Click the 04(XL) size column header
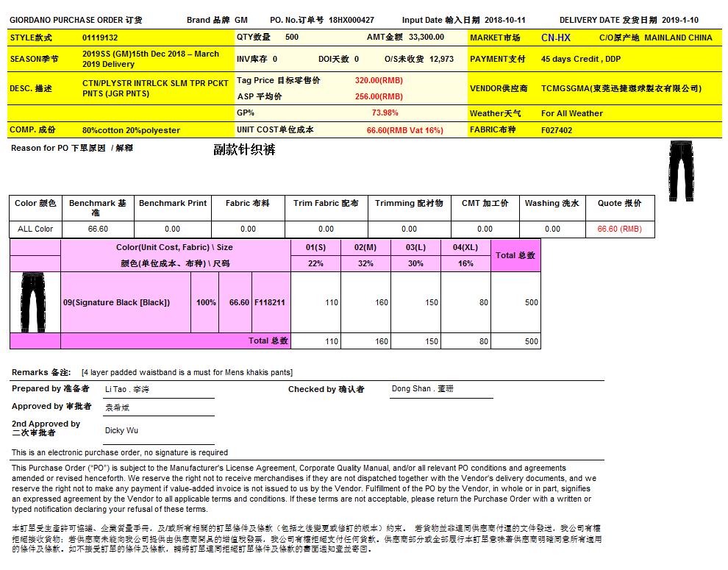 (x=465, y=247)
